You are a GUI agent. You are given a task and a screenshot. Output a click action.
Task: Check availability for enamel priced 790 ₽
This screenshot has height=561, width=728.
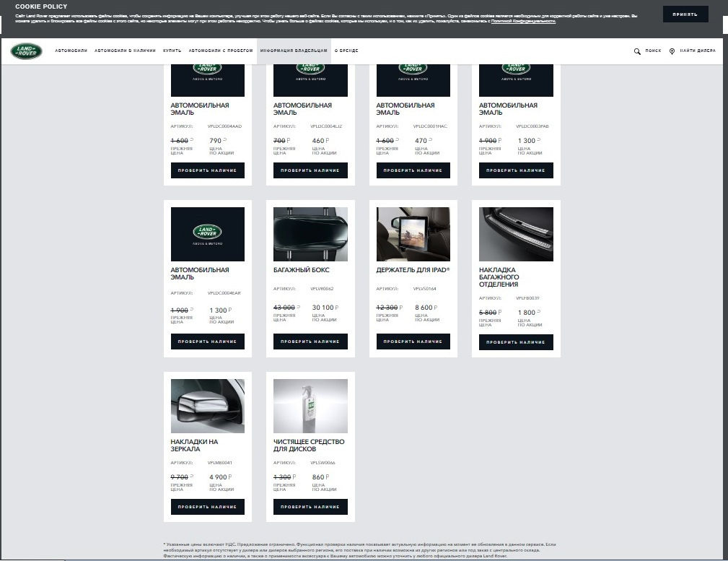(x=208, y=170)
